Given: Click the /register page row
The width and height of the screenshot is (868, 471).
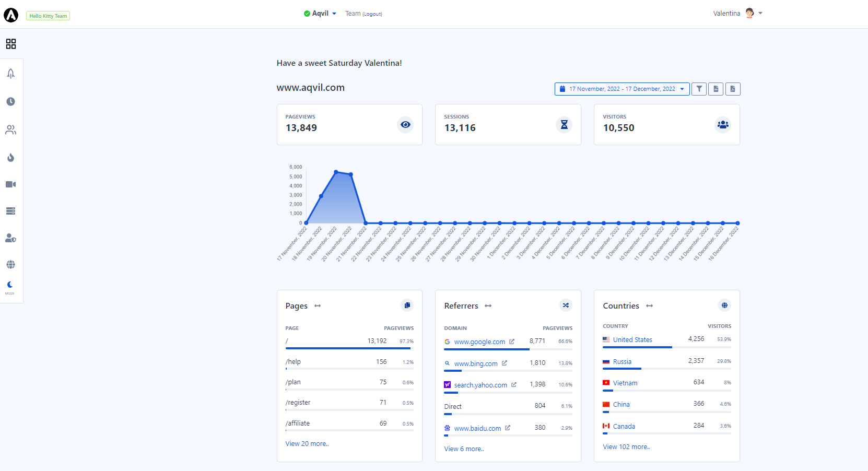Looking at the screenshot, I should 349,404.
